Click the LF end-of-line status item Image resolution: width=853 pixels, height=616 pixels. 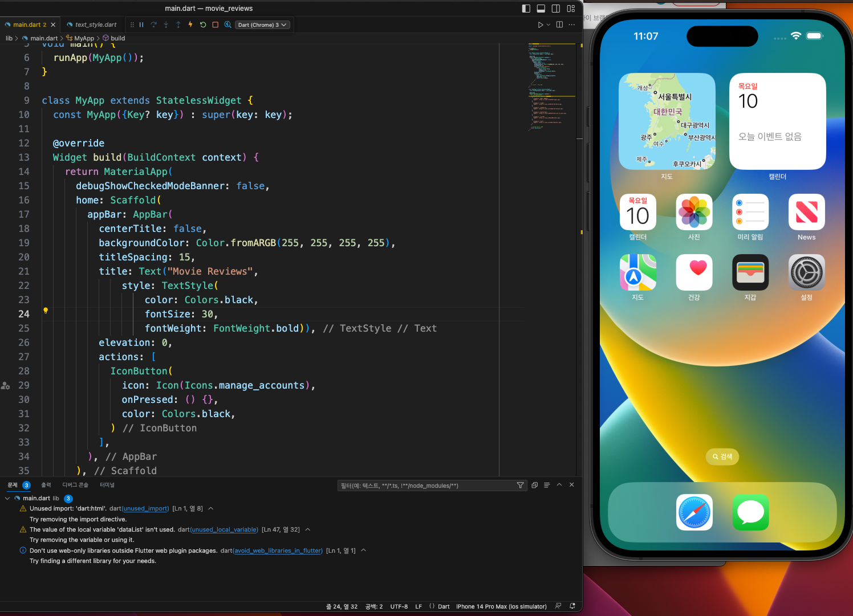click(x=419, y=606)
